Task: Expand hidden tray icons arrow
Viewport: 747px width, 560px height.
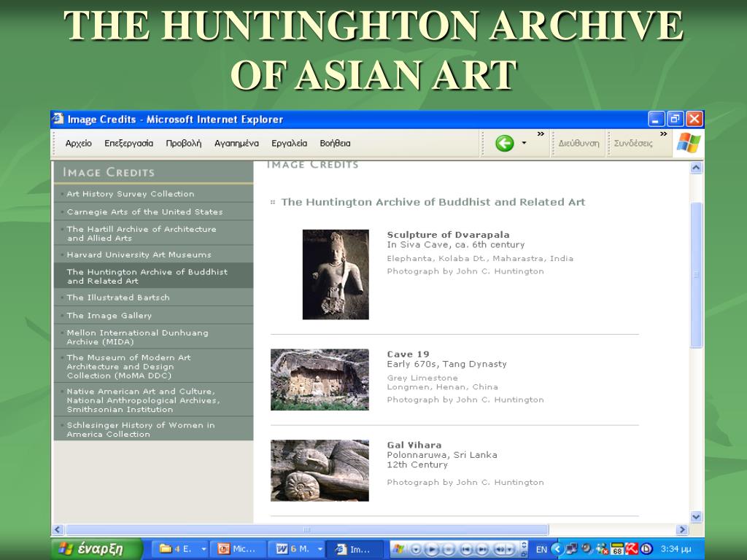Action: [557, 549]
